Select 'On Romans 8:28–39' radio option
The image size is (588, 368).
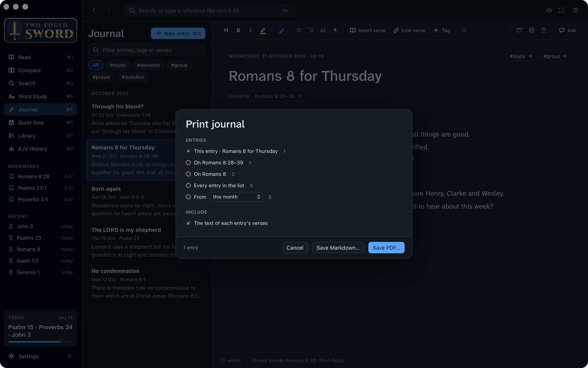click(218, 163)
